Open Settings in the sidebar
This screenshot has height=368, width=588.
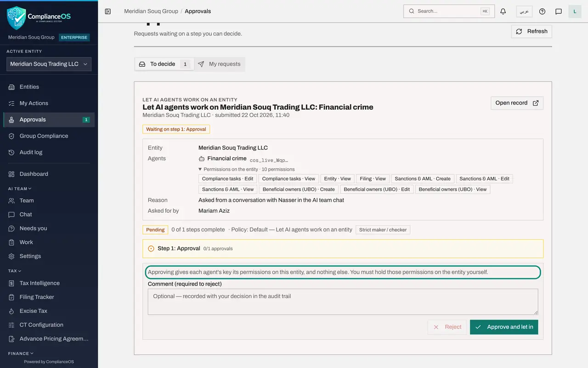[x=49, y=256]
